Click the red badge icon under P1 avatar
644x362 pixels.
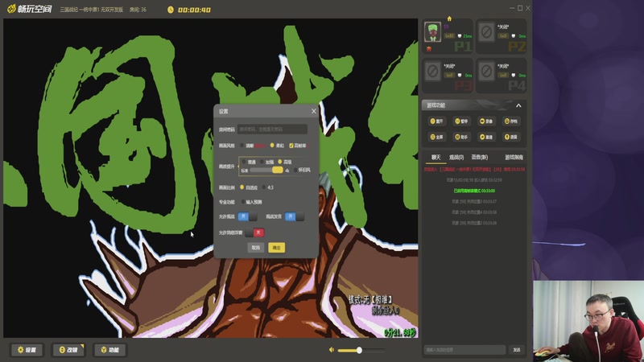[x=429, y=48]
